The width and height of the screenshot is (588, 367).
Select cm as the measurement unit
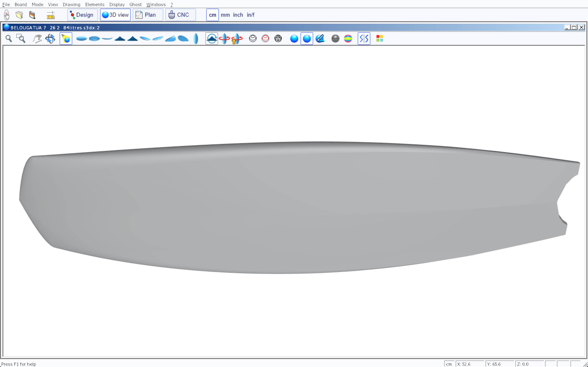212,15
